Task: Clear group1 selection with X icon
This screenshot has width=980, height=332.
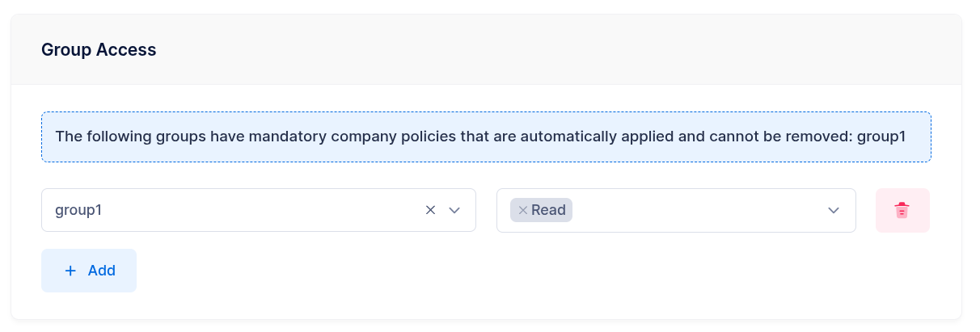Action: tap(431, 210)
